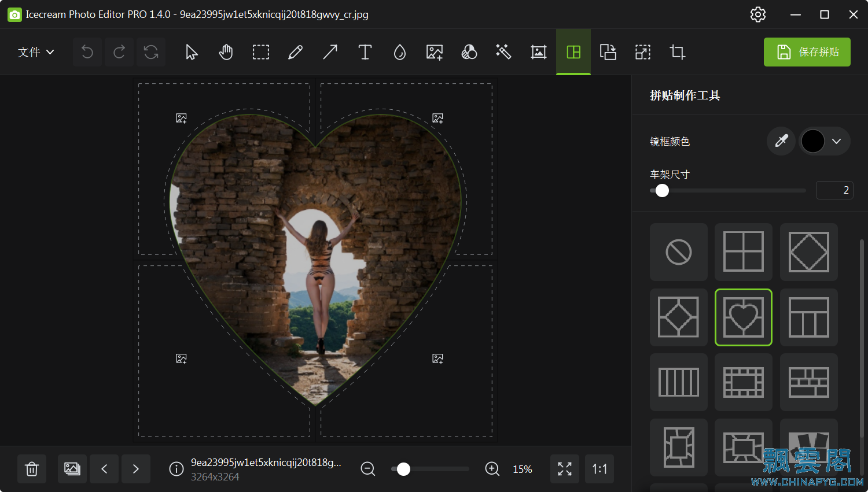Go to the previous image
This screenshot has width=868, height=492.
click(x=104, y=469)
